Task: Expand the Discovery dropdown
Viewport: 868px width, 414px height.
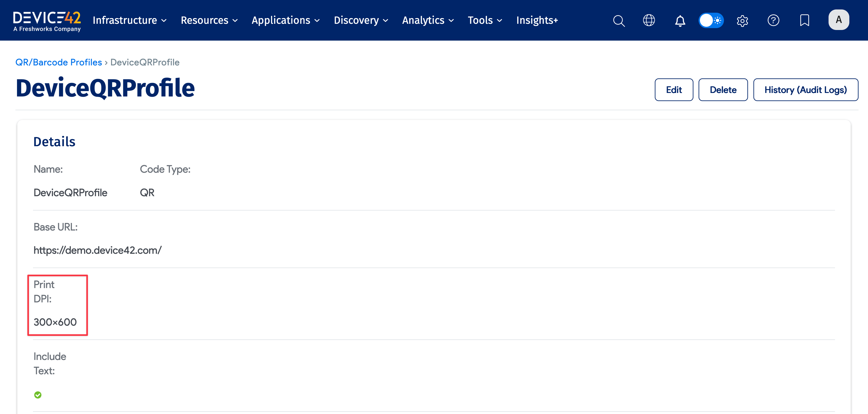Action: click(x=360, y=21)
